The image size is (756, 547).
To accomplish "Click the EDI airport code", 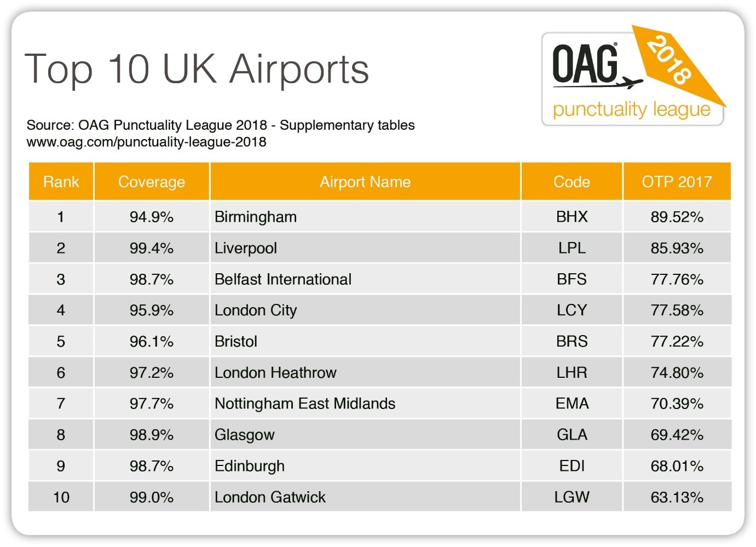I will [572, 466].
